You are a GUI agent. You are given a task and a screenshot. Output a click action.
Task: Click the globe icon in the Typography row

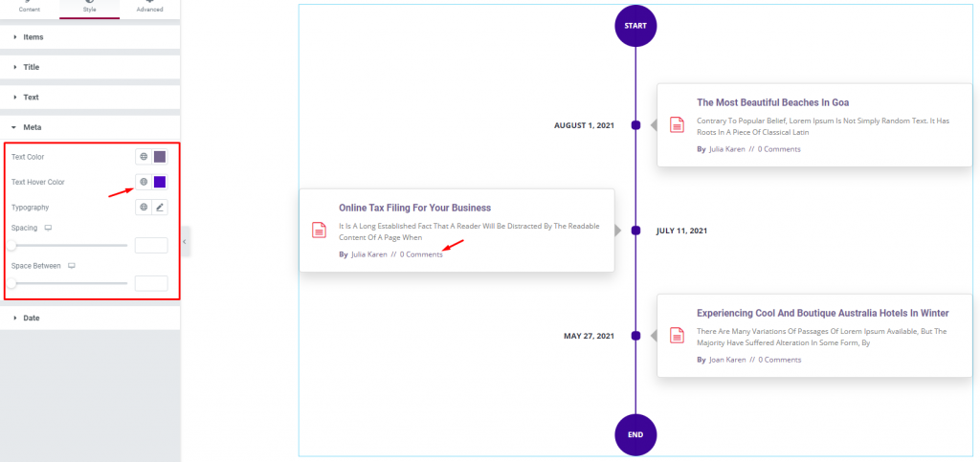point(144,208)
